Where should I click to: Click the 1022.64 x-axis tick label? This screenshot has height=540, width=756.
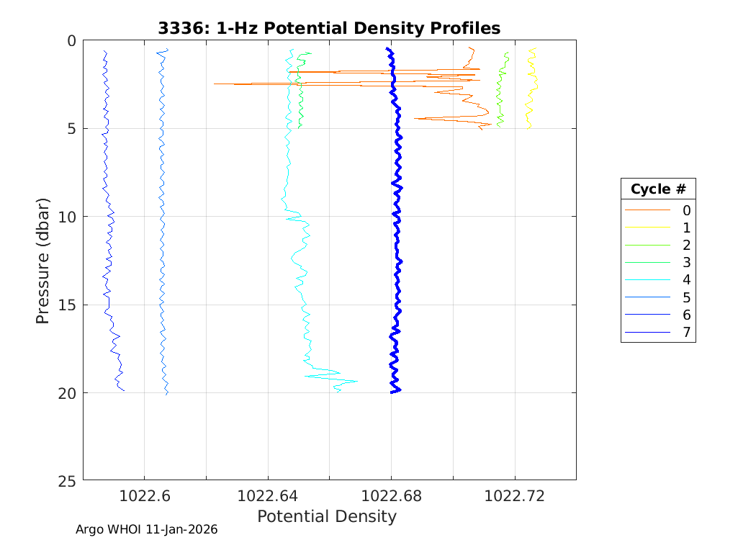coord(268,496)
